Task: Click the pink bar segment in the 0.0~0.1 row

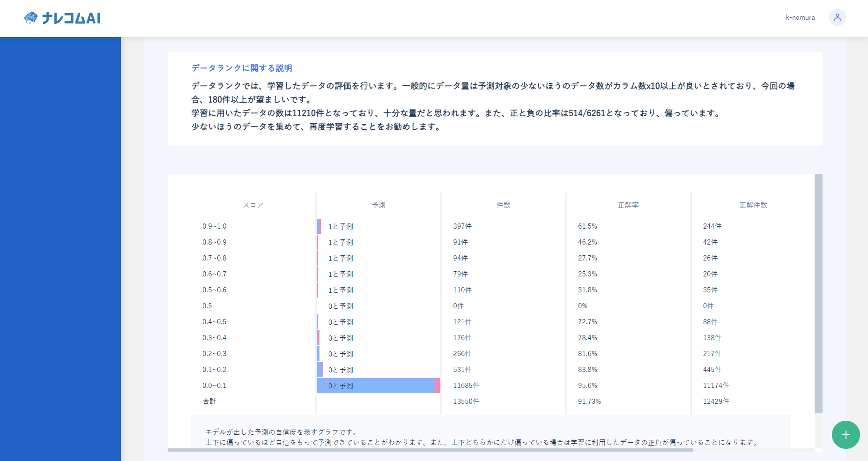Action: pyautogui.click(x=438, y=386)
